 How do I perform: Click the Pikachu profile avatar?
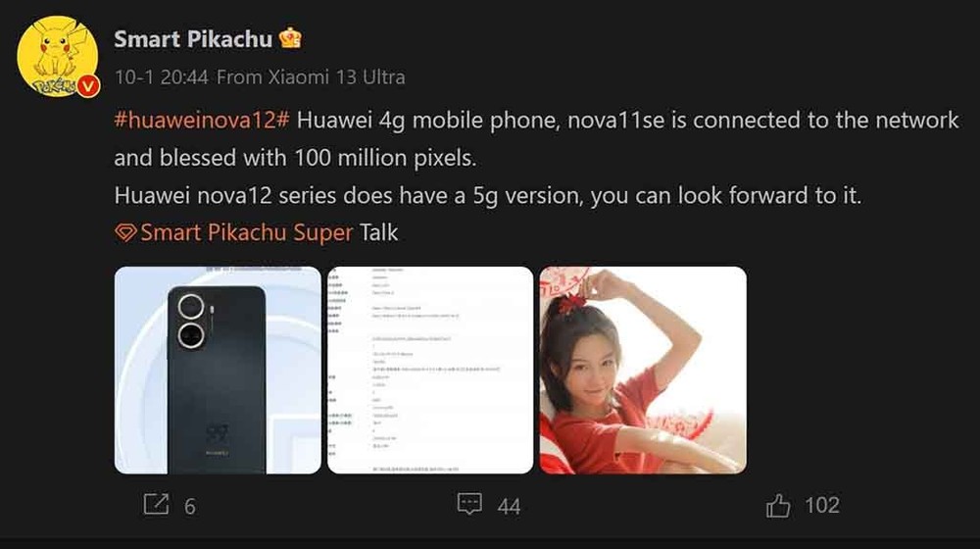point(58,57)
